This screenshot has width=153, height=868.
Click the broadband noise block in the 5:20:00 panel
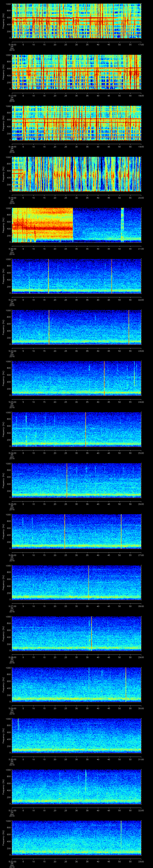tap(43, 225)
